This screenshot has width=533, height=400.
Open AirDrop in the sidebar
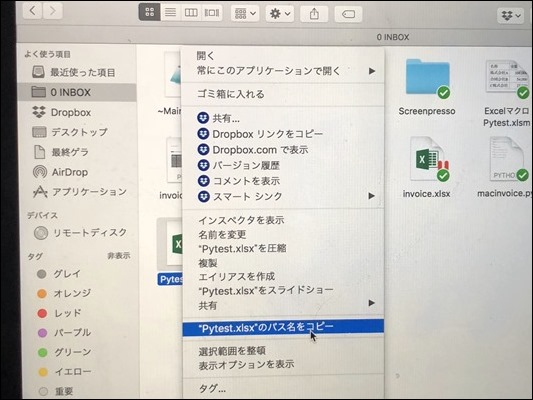[x=60, y=172]
